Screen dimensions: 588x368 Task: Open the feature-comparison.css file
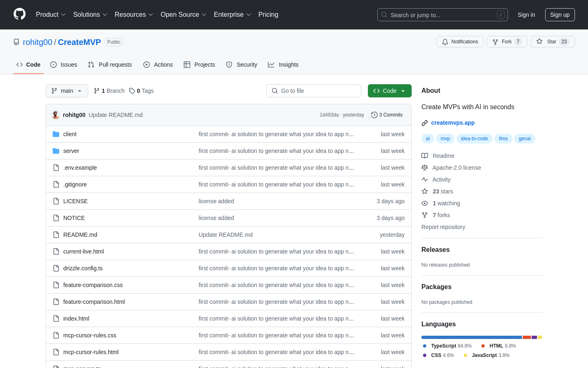[93, 285]
